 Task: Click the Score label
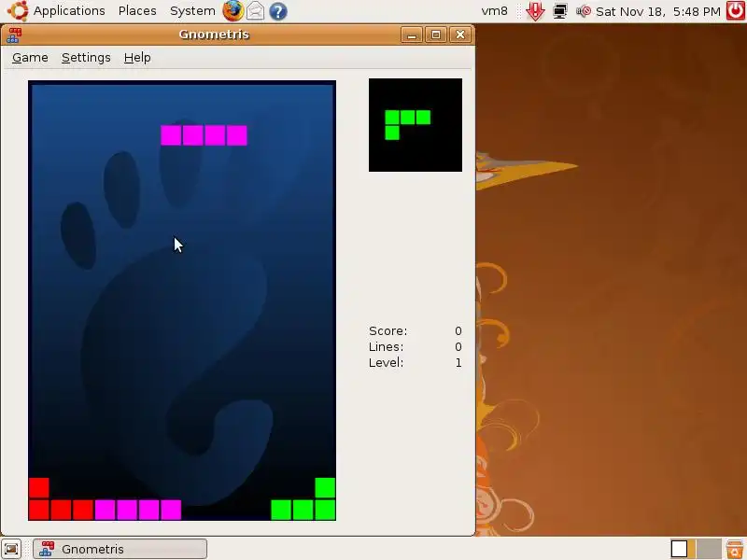pyautogui.click(x=388, y=331)
